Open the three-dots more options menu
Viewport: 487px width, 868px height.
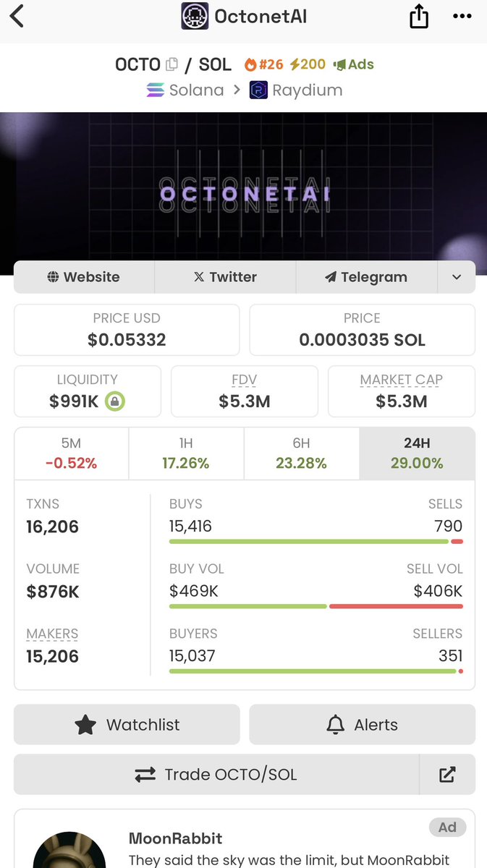click(462, 16)
